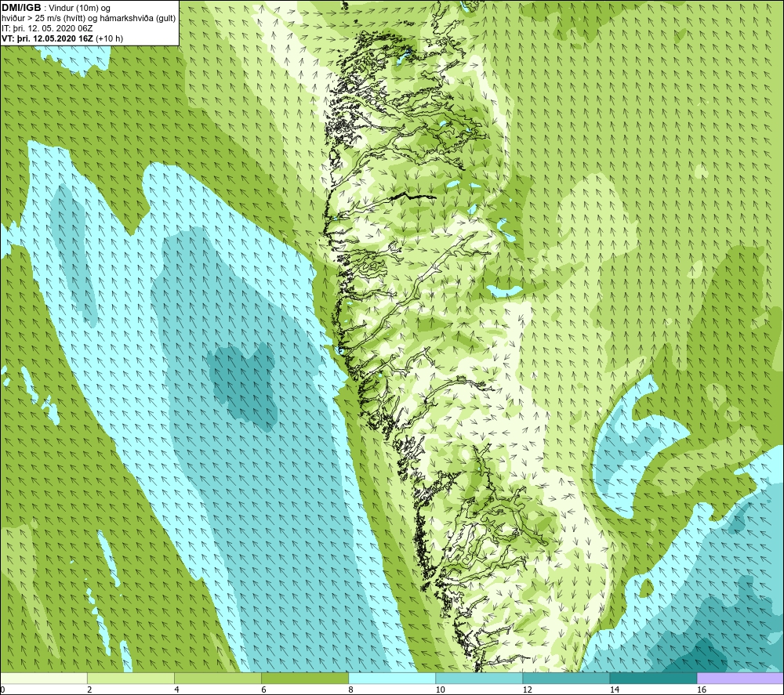Click the legend value label 16
Viewport: 784px width, 695px height.
(701, 690)
